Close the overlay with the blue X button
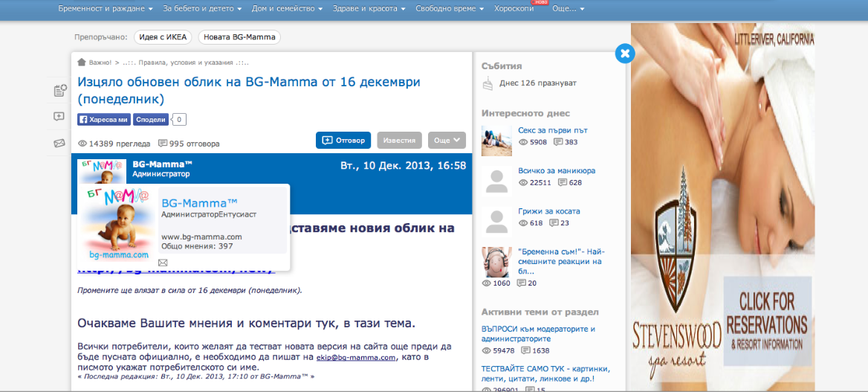 click(x=625, y=53)
